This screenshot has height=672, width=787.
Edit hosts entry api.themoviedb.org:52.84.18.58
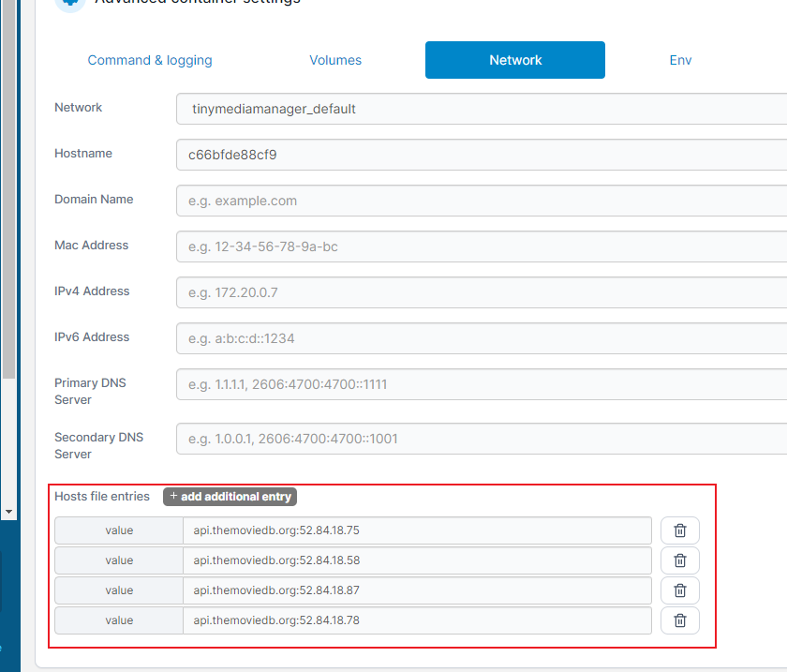click(417, 560)
